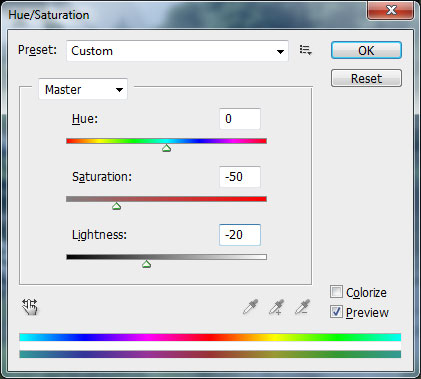Click the Saturation value field showing -50
Image resolution: width=421 pixels, height=379 pixels.
tap(240, 177)
